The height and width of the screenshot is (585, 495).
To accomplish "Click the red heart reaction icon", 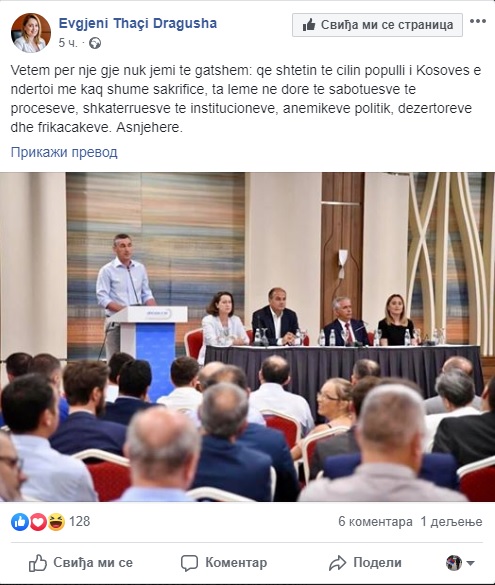I will (38, 522).
